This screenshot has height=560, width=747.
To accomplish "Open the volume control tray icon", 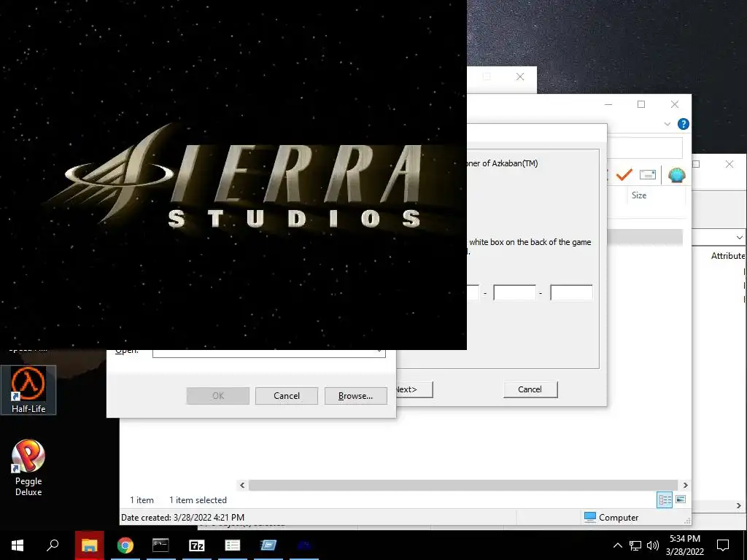I will point(653,545).
